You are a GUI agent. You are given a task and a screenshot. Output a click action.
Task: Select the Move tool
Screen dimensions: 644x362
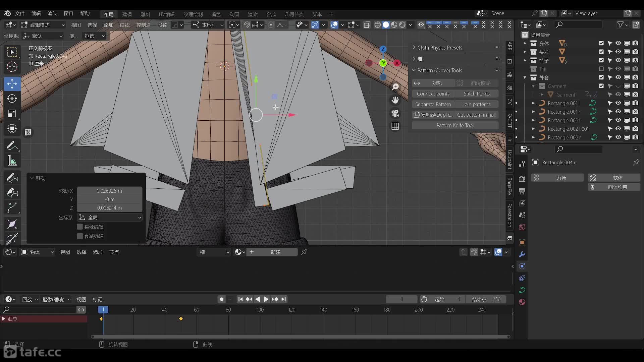[x=12, y=84]
